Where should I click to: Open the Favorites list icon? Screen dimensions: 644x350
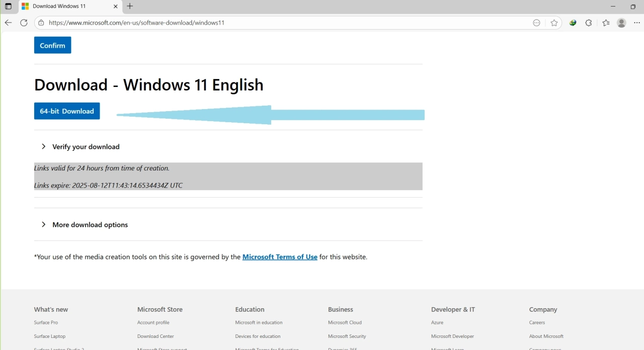[606, 23]
